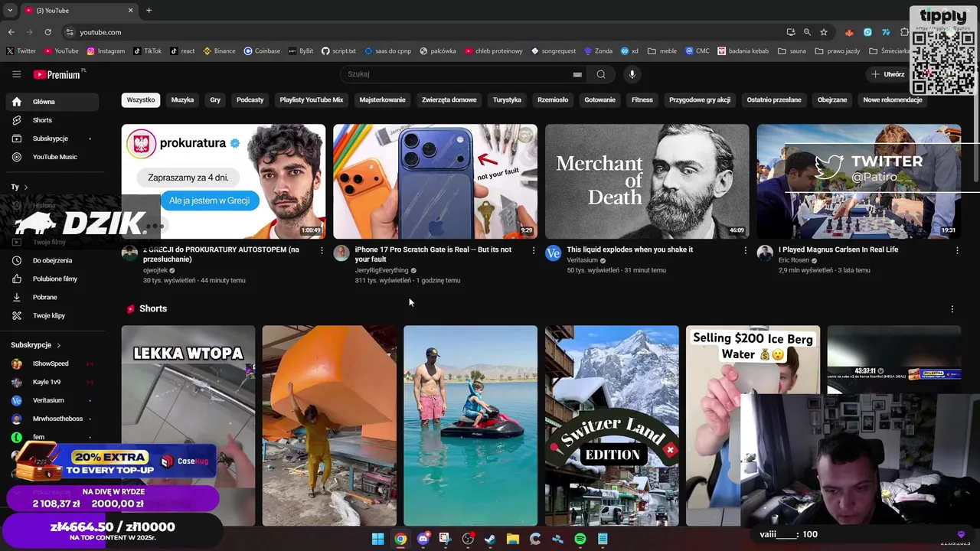Open the ojwojtek channel link
980x551 pixels.
(x=155, y=270)
